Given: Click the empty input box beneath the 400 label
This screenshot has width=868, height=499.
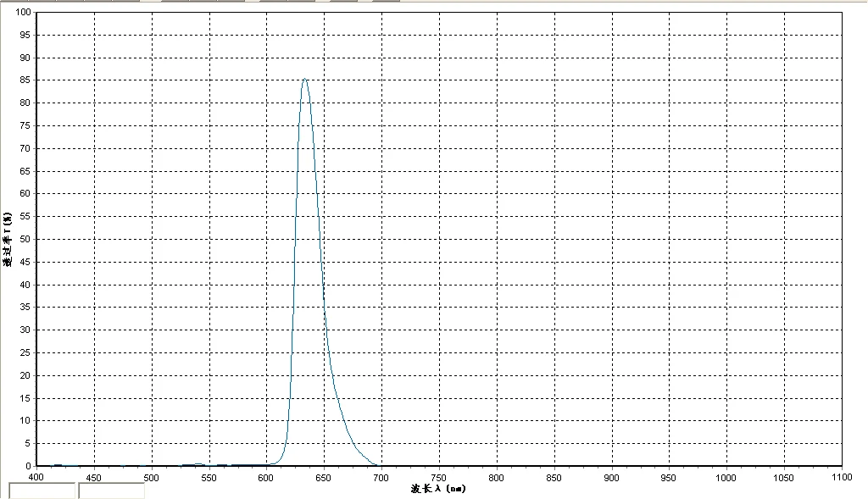Looking at the screenshot, I should click(42, 491).
